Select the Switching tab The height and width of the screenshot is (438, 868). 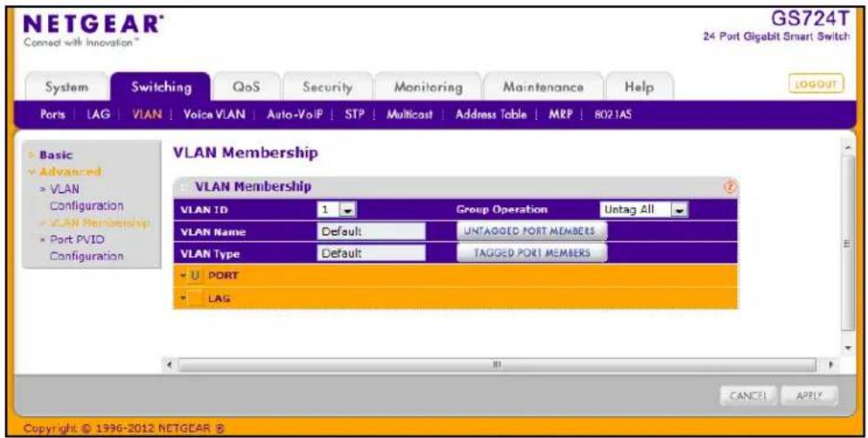click(161, 87)
